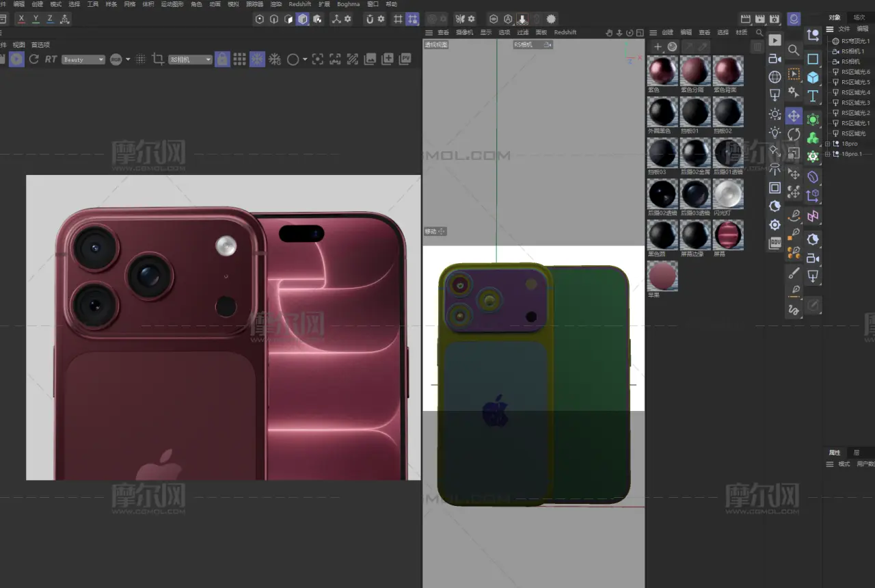Image resolution: width=875 pixels, height=588 pixels.
Task: Open the render settings clapperboard gear icon
Action: 774,19
